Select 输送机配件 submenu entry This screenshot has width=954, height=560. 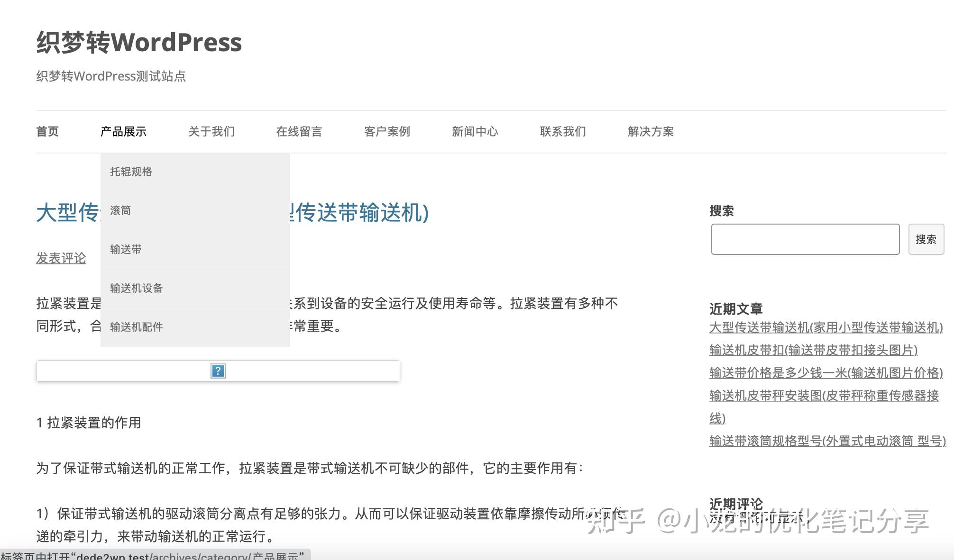(195, 327)
